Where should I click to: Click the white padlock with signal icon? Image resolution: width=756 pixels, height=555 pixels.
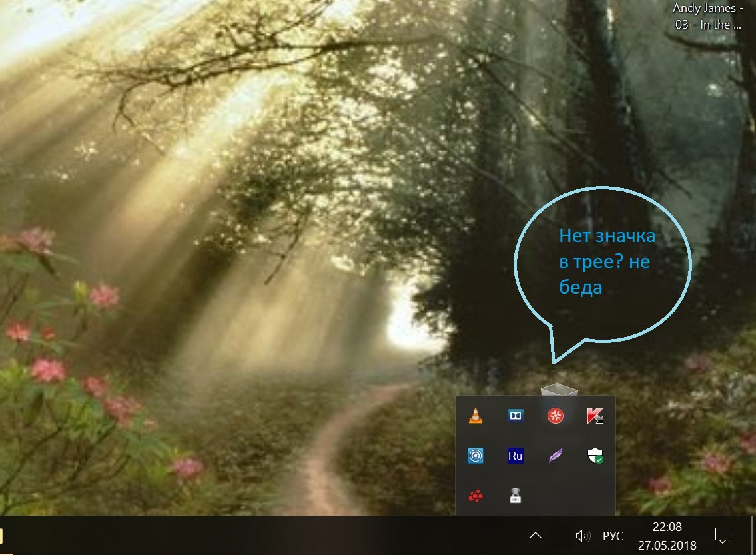point(515,496)
